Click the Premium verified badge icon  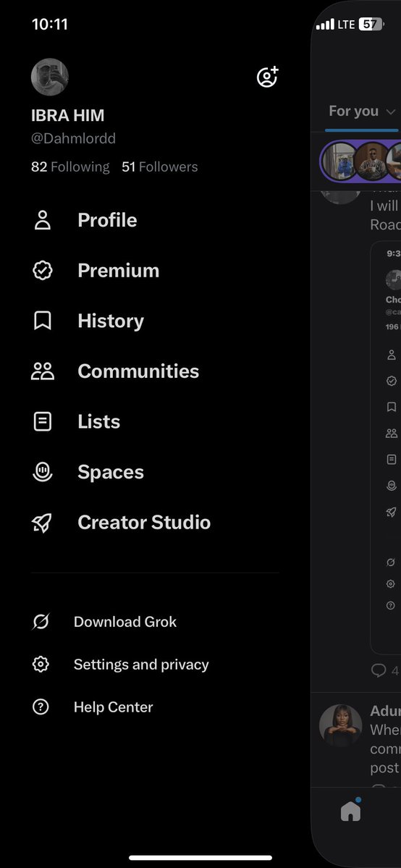43,270
